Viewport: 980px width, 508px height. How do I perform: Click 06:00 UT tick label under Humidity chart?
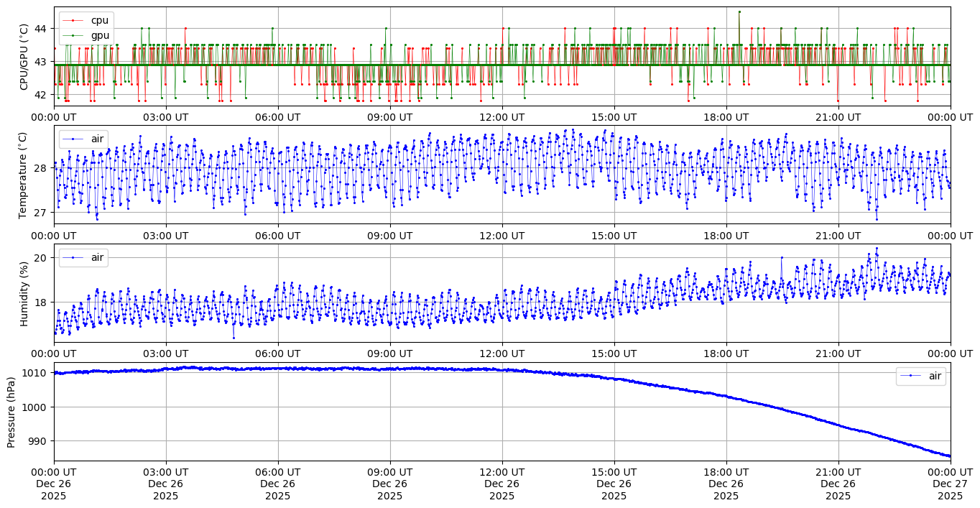(x=278, y=354)
